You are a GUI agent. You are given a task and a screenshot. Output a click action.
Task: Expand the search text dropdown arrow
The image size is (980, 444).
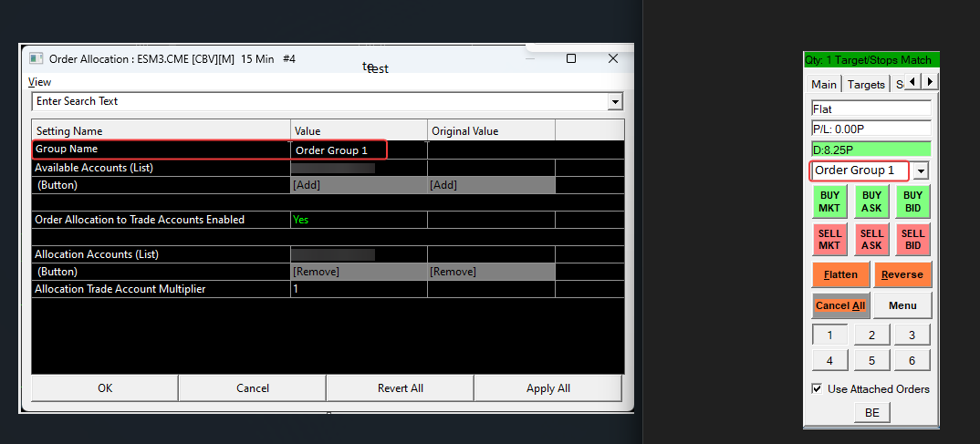pyautogui.click(x=616, y=102)
